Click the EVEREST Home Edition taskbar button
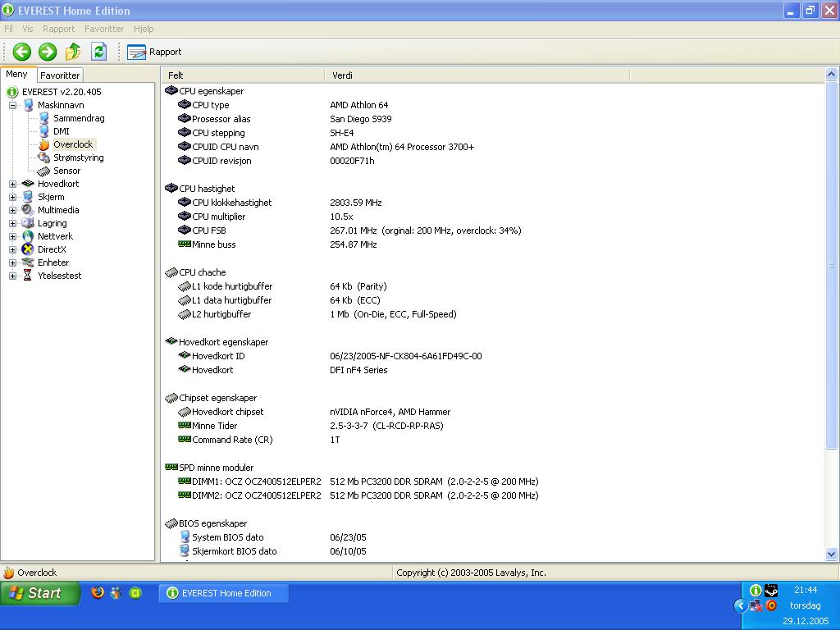 [x=224, y=594]
